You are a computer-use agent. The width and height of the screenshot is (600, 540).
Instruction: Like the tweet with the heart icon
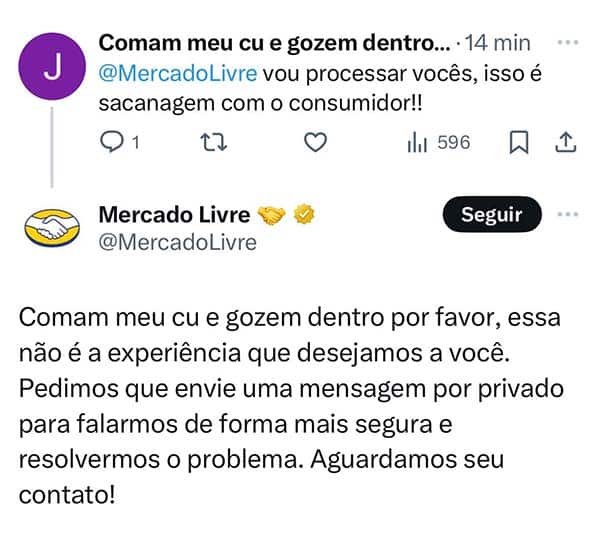pos(315,143)
